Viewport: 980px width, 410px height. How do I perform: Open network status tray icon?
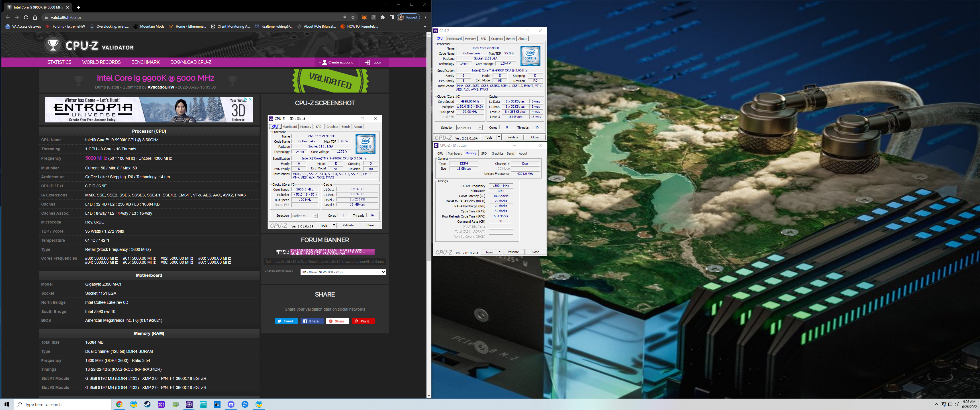950,404
